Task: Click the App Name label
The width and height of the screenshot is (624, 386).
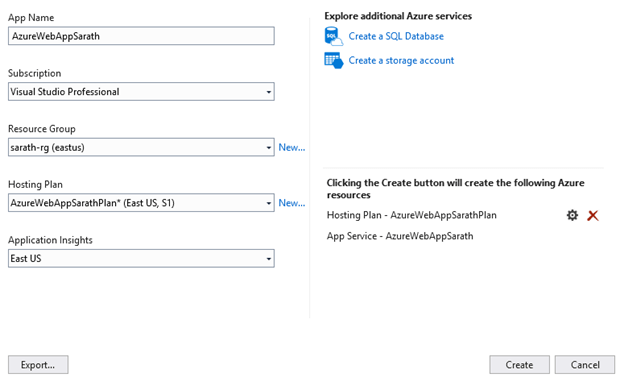Action: coord(31,18)
